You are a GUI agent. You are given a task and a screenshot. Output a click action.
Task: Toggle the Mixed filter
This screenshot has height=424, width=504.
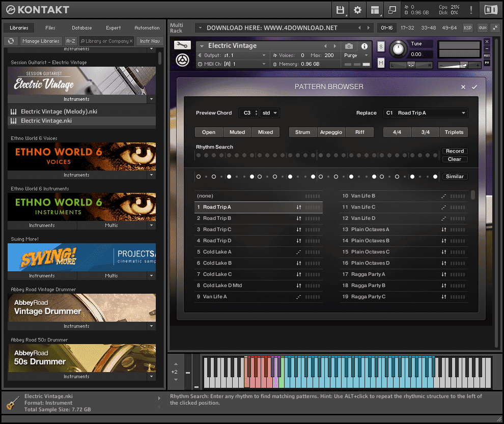[x=266, y=132]
